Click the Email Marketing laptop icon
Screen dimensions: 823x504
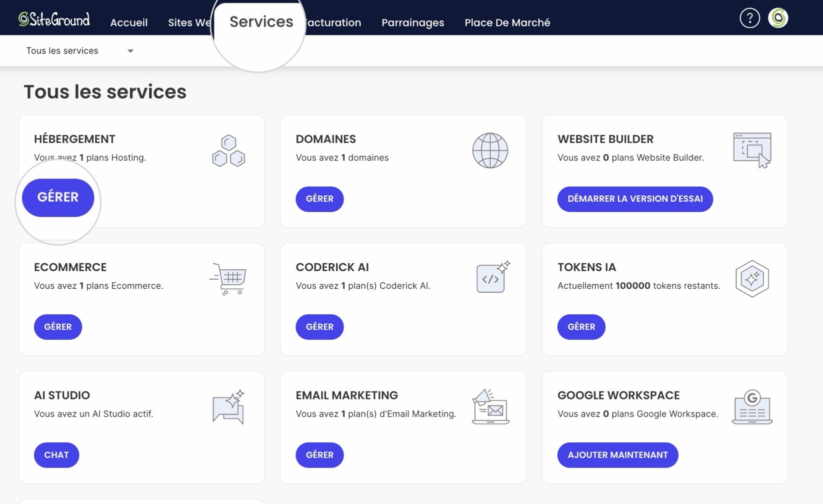(490, 407)
